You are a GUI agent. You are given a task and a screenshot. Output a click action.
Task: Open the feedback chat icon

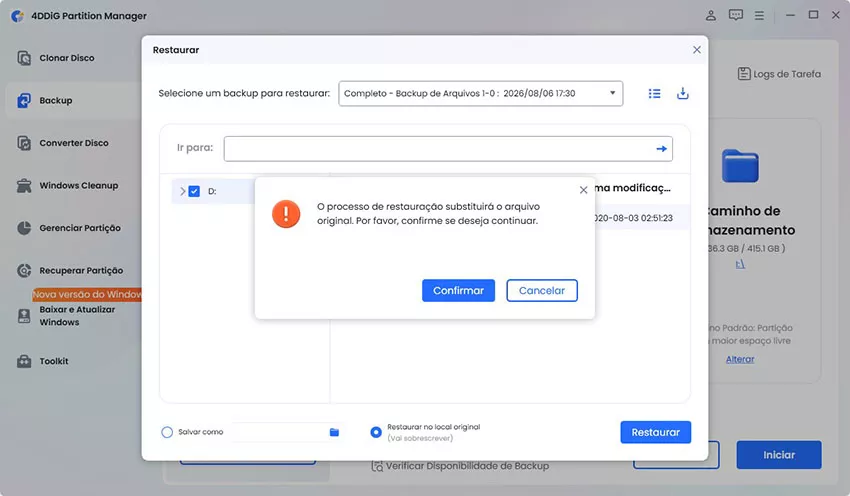point(736,15)
